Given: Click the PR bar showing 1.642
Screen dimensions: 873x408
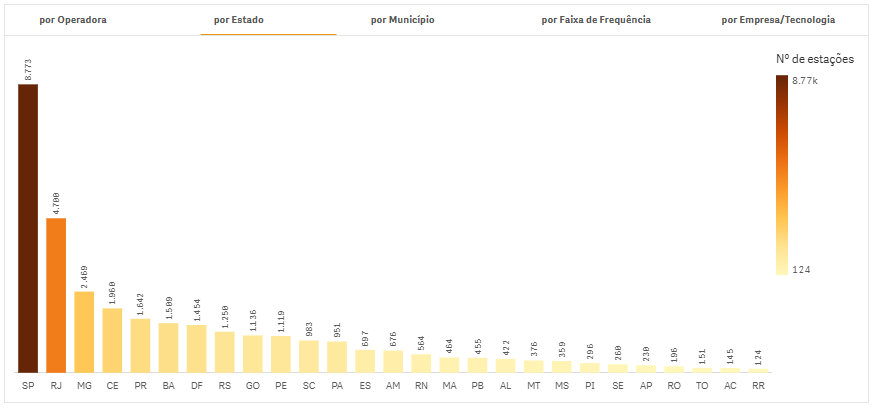Looking at the screenshot, I should pyautogui.click(x=140, y=345).
